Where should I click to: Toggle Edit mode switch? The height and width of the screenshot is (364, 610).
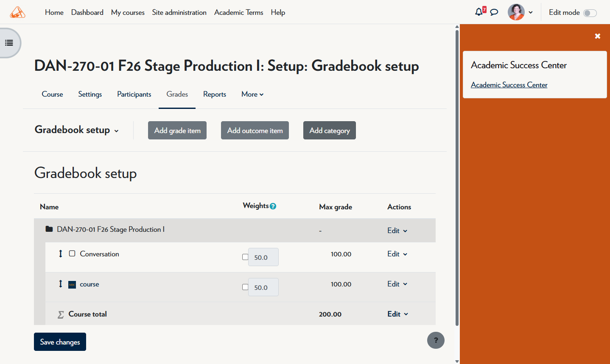[x=590, y=13]
